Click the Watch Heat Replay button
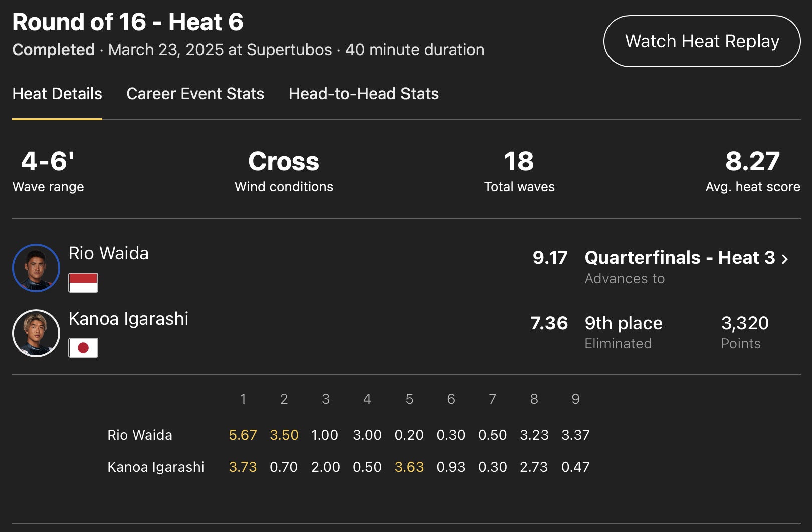This screenshot has width=812, height=532. click(x=702, y=41)
